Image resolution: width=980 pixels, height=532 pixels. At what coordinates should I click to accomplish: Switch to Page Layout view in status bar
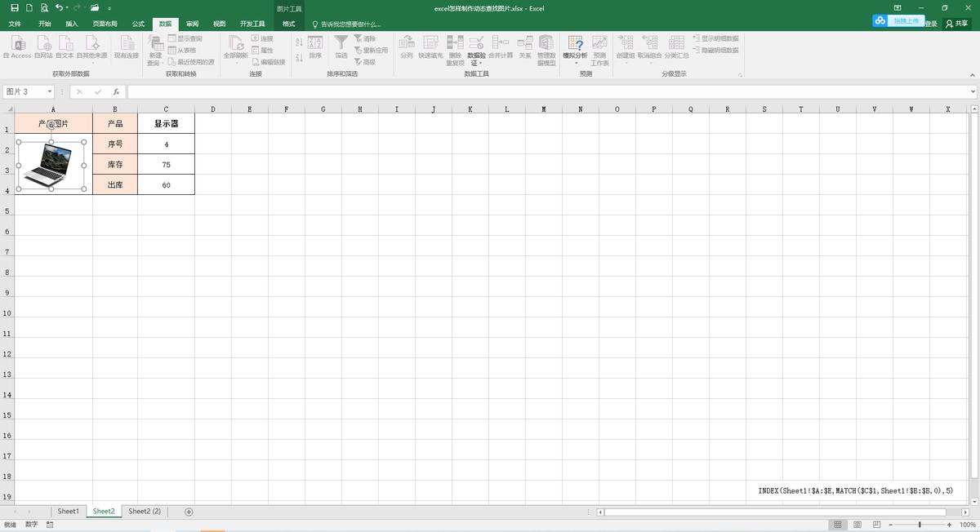[857, 525]
